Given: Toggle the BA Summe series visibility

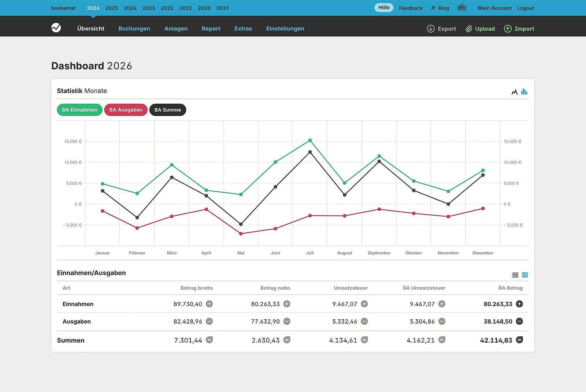Looking at the screenshot, I should tap(167, 109).
